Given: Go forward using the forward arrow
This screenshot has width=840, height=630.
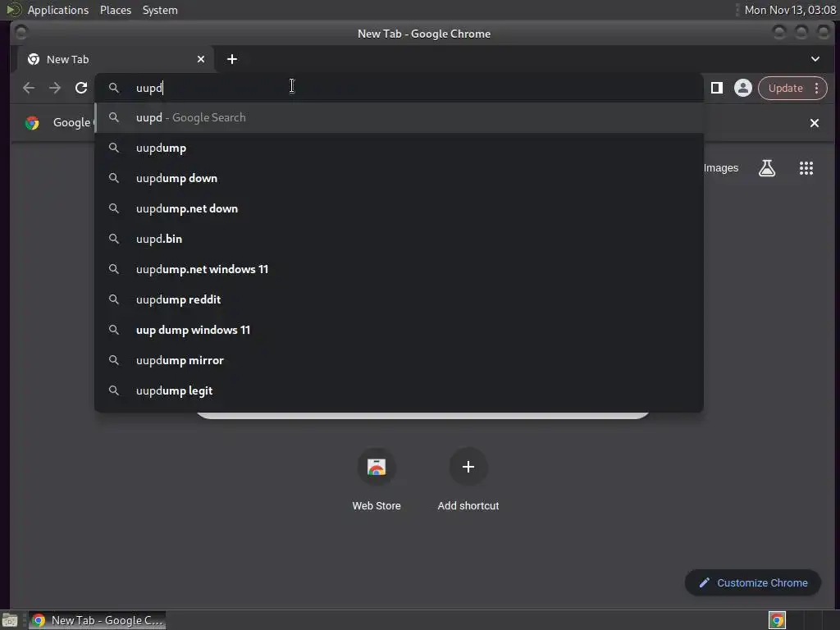Looking at the screenshot, I should (x=55, y=88).
